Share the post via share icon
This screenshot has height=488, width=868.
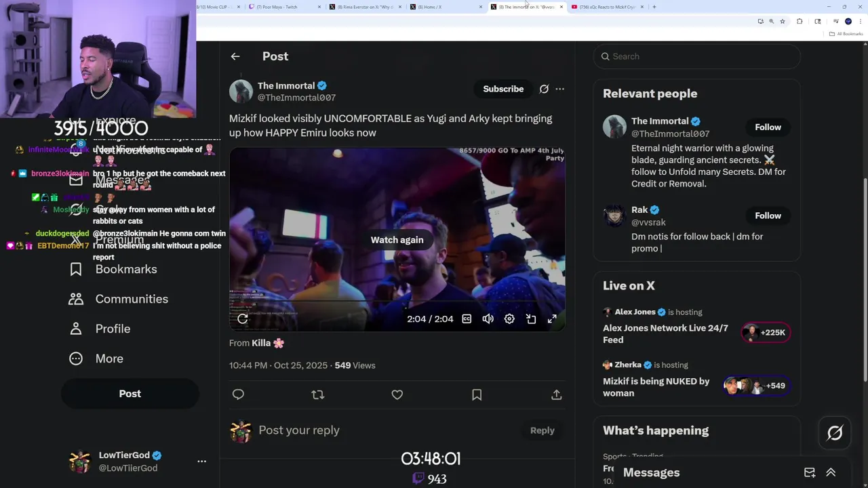557,394
